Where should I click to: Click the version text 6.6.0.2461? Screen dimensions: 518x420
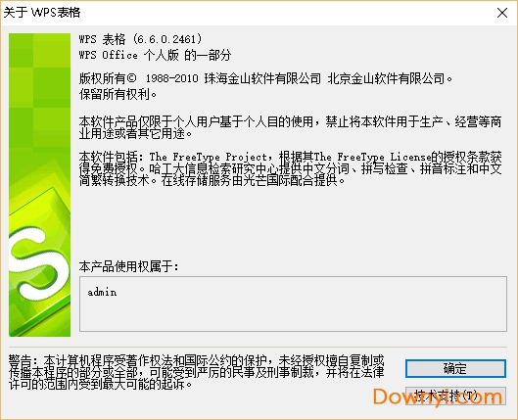click(166, 39)
